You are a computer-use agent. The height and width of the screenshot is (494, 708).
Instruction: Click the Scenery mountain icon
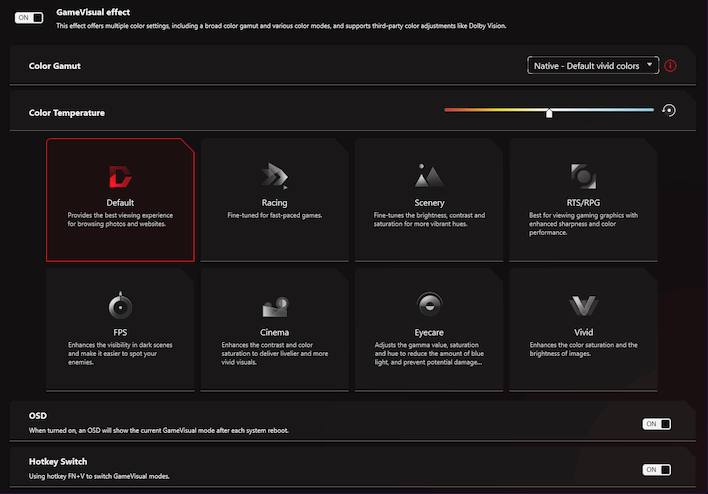[x=429, y=176]
